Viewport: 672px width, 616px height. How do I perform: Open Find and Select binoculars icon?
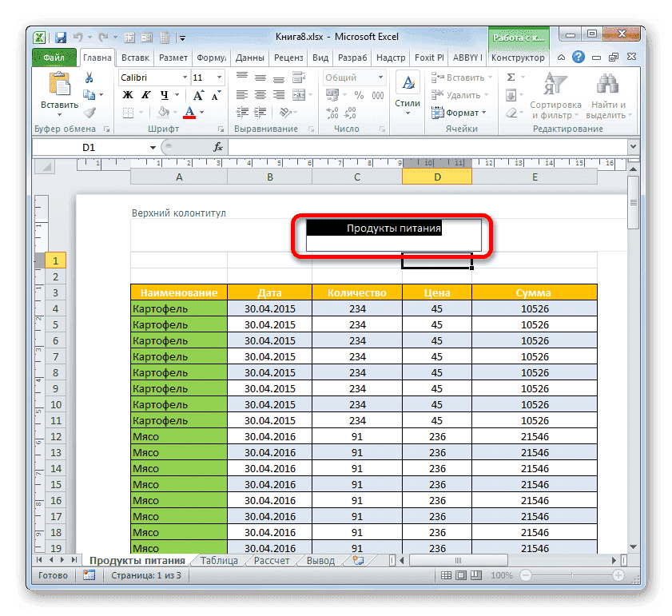pyautogui.click(x=606, y=84)
